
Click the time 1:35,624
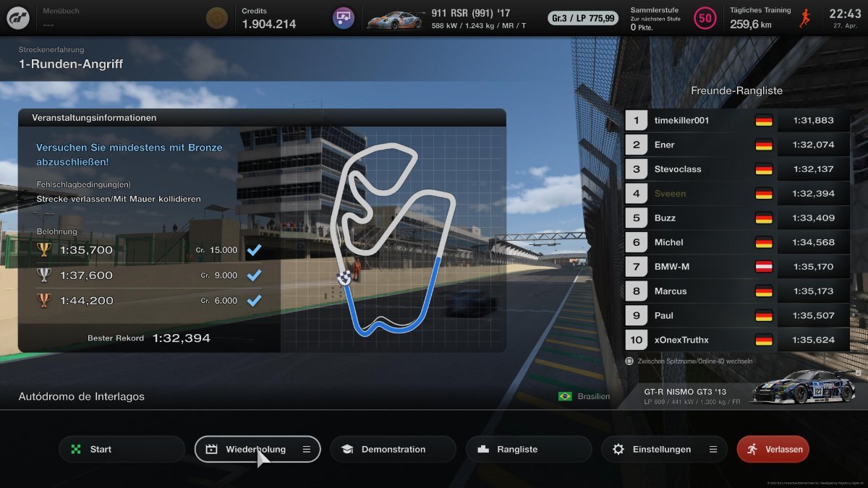814,340
